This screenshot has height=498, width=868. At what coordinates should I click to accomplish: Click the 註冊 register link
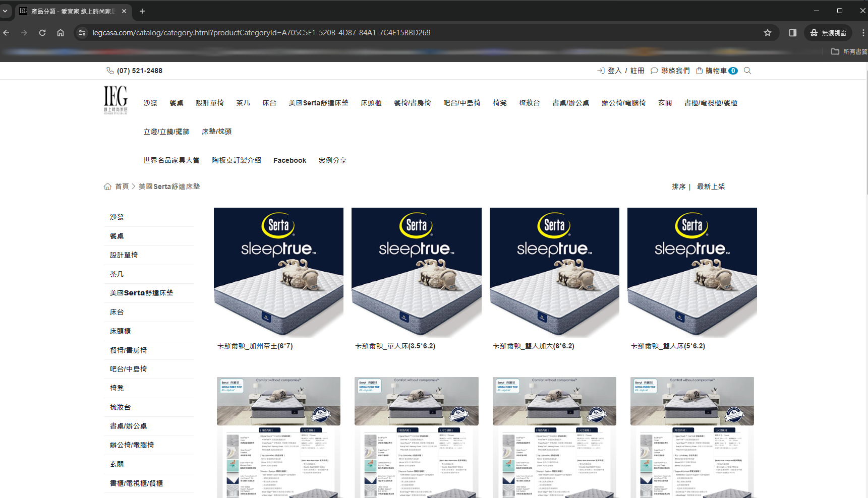click(638, 71)
